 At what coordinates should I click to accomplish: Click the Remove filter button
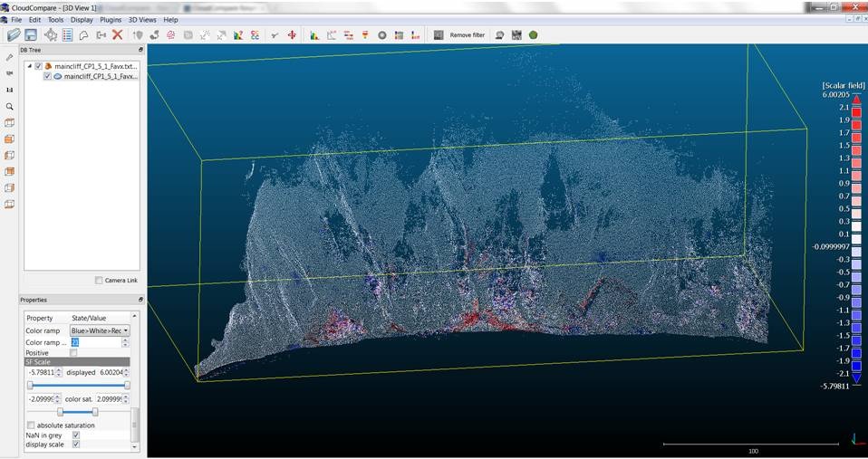[467, 35]
